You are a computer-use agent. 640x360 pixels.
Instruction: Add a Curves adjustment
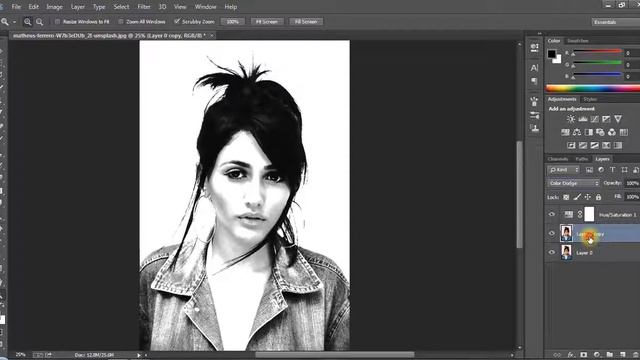[x=594, y=119]
